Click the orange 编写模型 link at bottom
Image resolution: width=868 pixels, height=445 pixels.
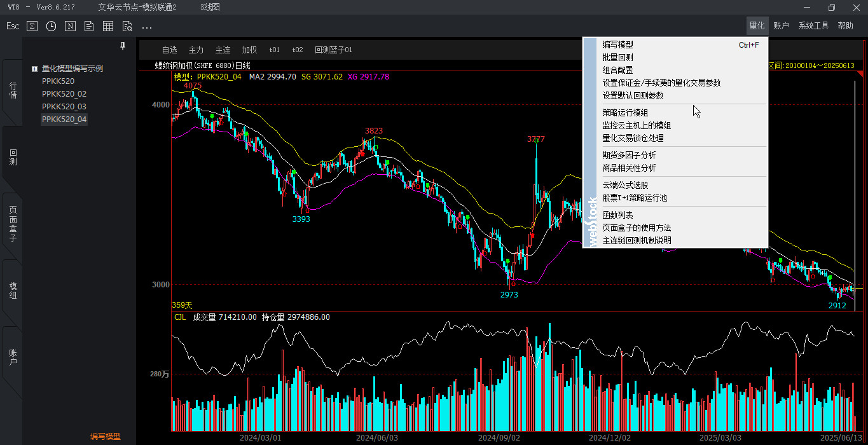105,437
